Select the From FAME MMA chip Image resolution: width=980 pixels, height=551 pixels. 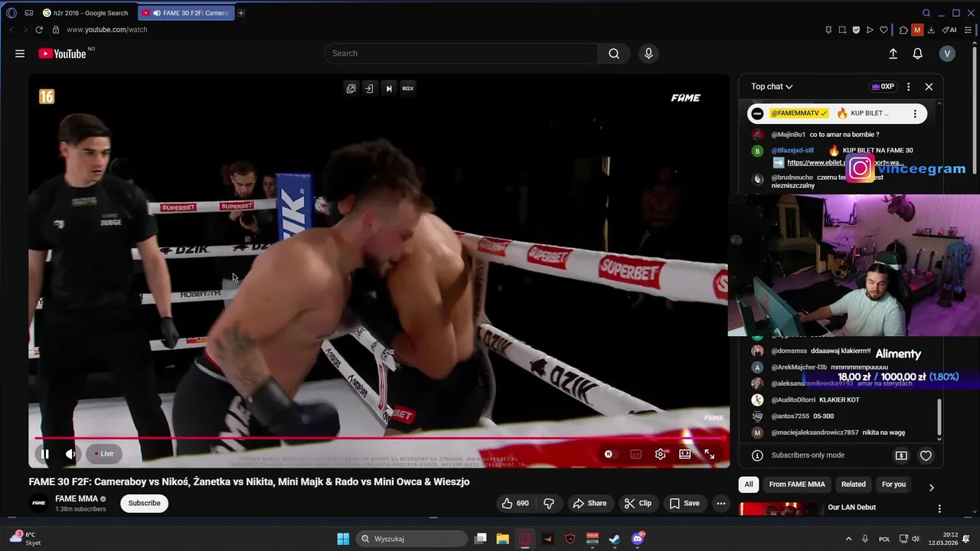[x=797, y=484]
